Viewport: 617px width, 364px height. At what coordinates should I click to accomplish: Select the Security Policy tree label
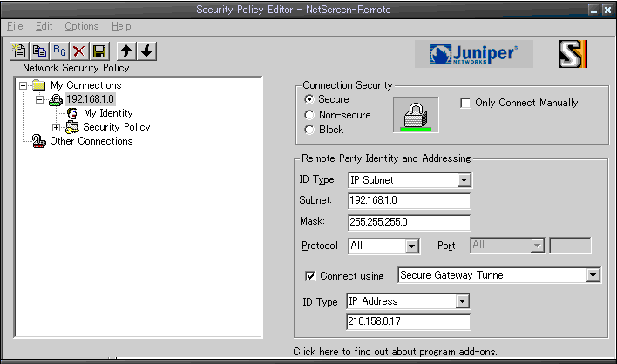(117, 127)
